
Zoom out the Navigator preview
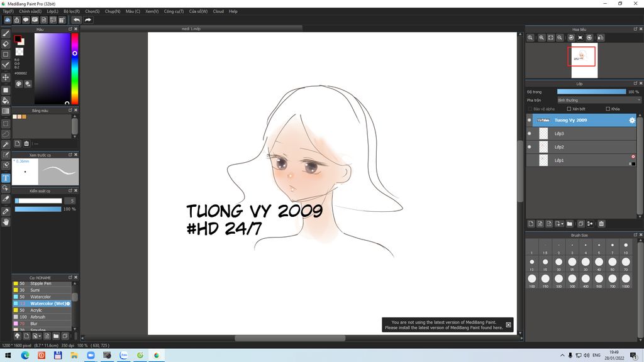pyautogui.click(x=560, y=38)
